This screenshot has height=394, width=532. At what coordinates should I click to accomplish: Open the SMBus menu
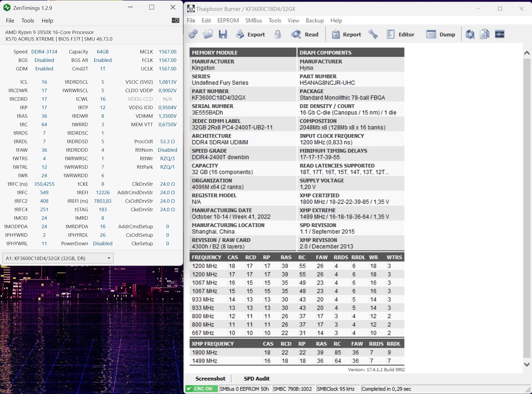tap(253, 20)
